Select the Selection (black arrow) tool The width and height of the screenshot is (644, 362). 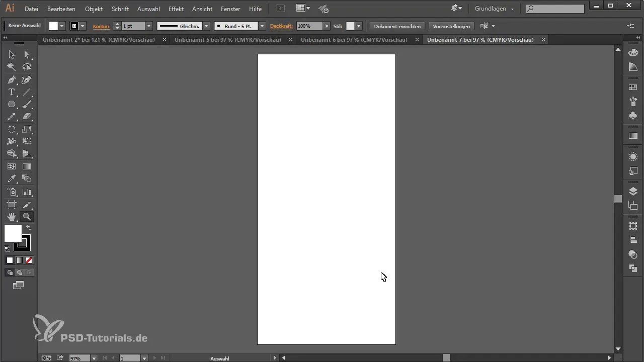pyautogui.click(x=12, y=55)
